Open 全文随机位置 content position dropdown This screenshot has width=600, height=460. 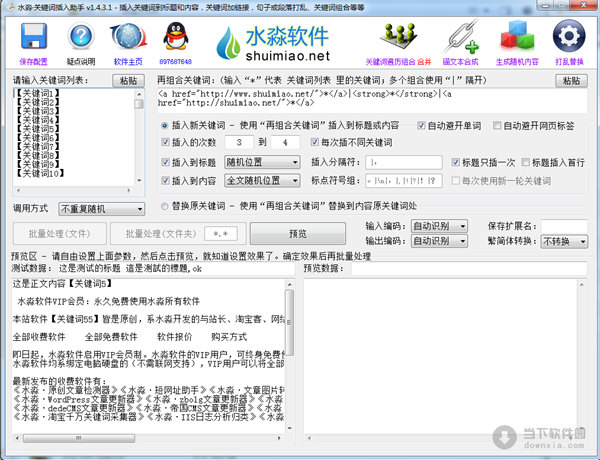pyautogui.click(x=262, y=181)
